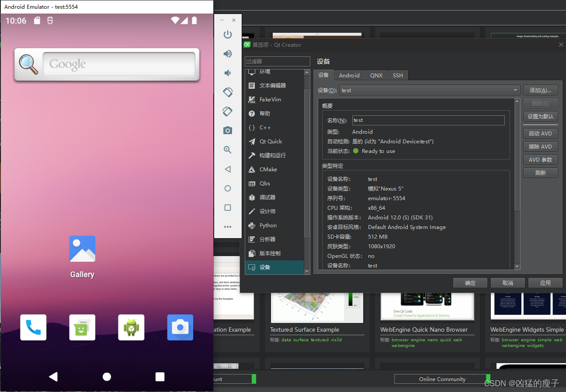Open the Phone app in Android dock
566x392 pixels.
click(33, 327)
